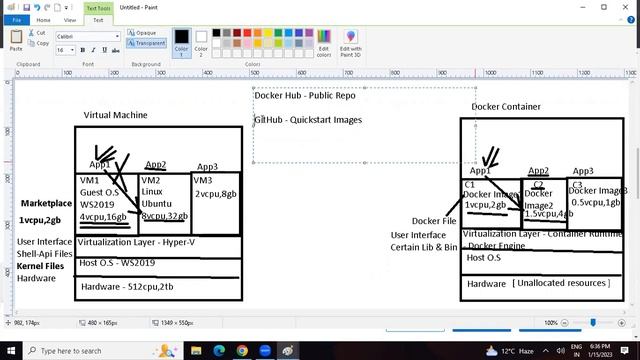The height and width of the screenshot is (360, 640).
Task: Click the zoom slider handle
Action: point(593,322)
